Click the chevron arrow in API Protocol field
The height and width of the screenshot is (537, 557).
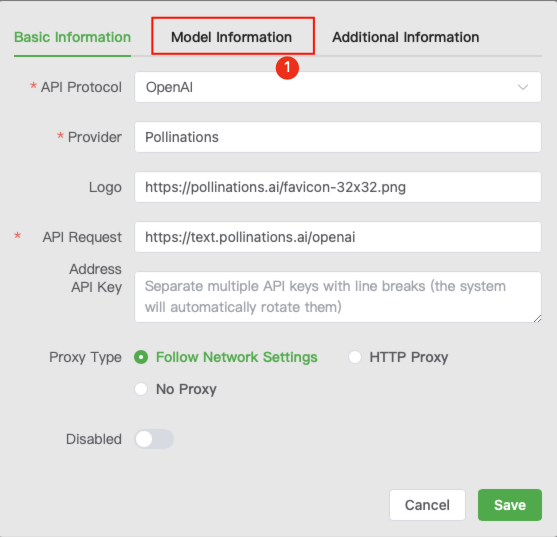coord(523,87)
